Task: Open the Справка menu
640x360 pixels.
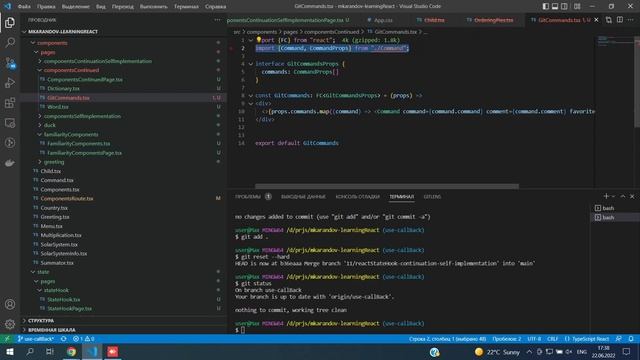Action: [216, 7]
